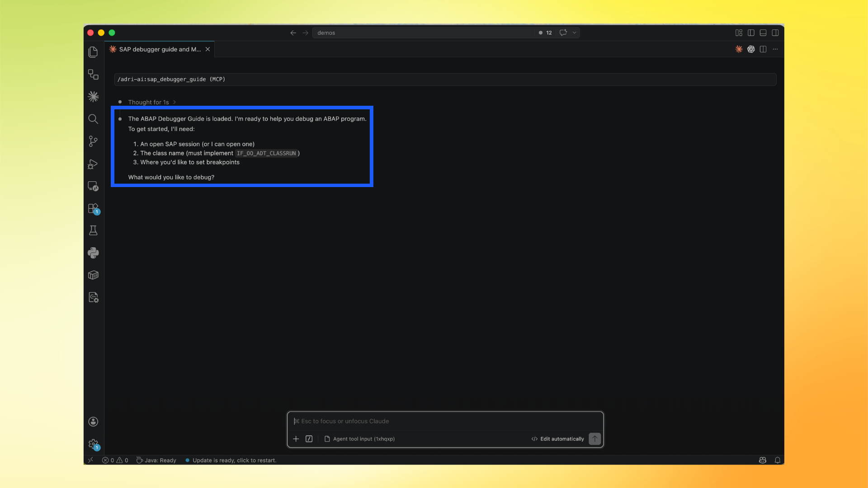Open the Source Control view
Image resolution: width=868 pixels, height=488 pixels.
click(93, 141)
